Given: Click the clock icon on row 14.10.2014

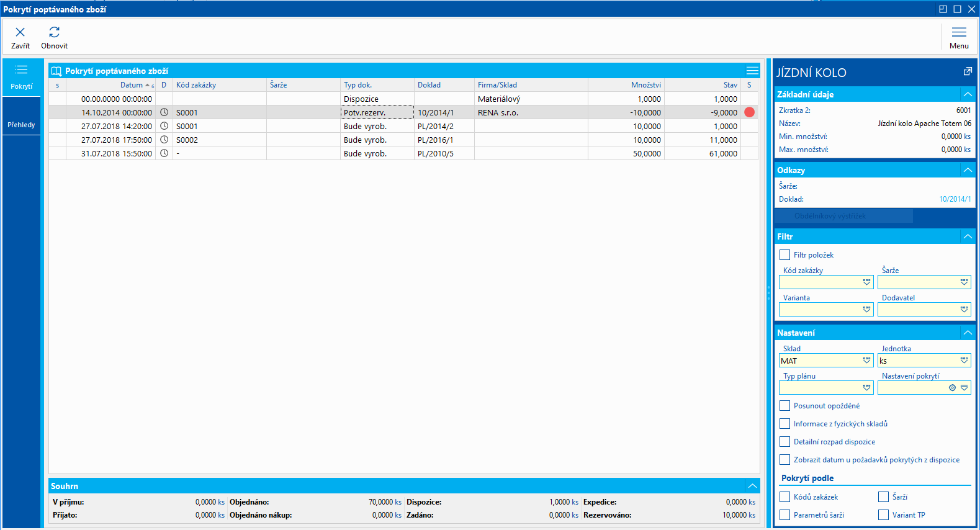Looking at the screenshot, I should tap(164, 112).
